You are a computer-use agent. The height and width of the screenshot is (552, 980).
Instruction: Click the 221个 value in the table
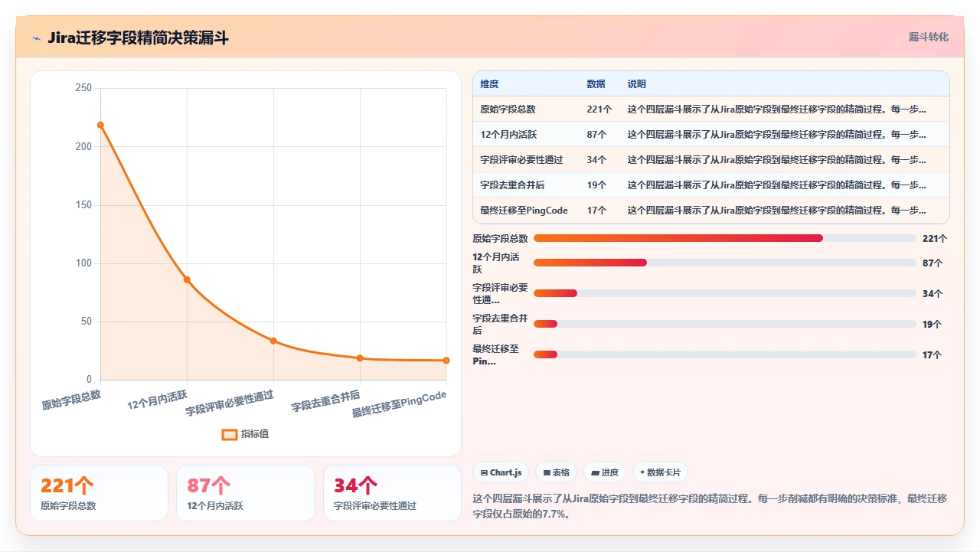pyautogui.click(x=599, y=109)
